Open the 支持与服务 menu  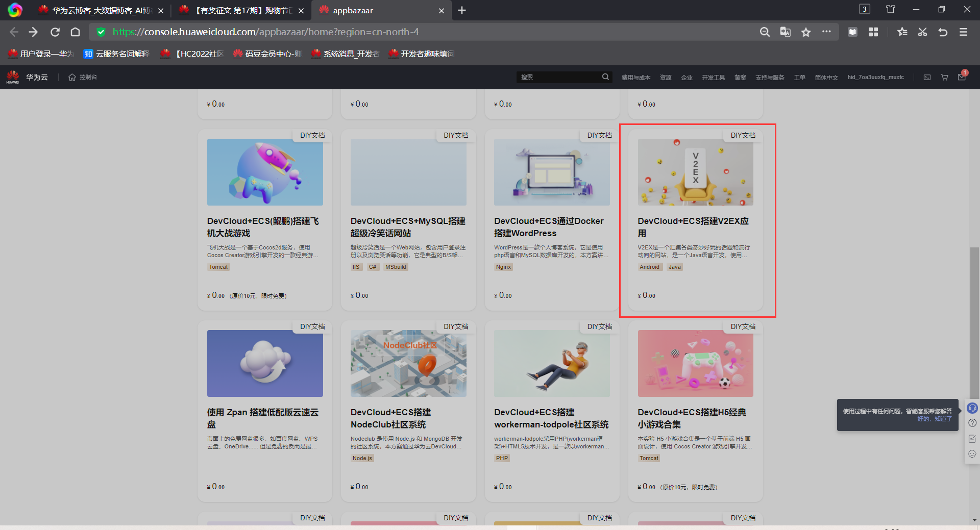coord(770,78)
